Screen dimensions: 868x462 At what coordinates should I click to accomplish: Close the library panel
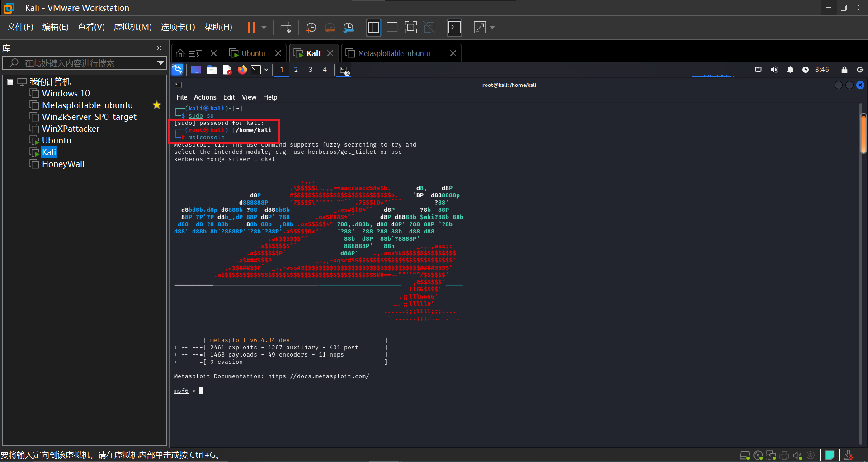pyautogui.click(x=159, y=48)
